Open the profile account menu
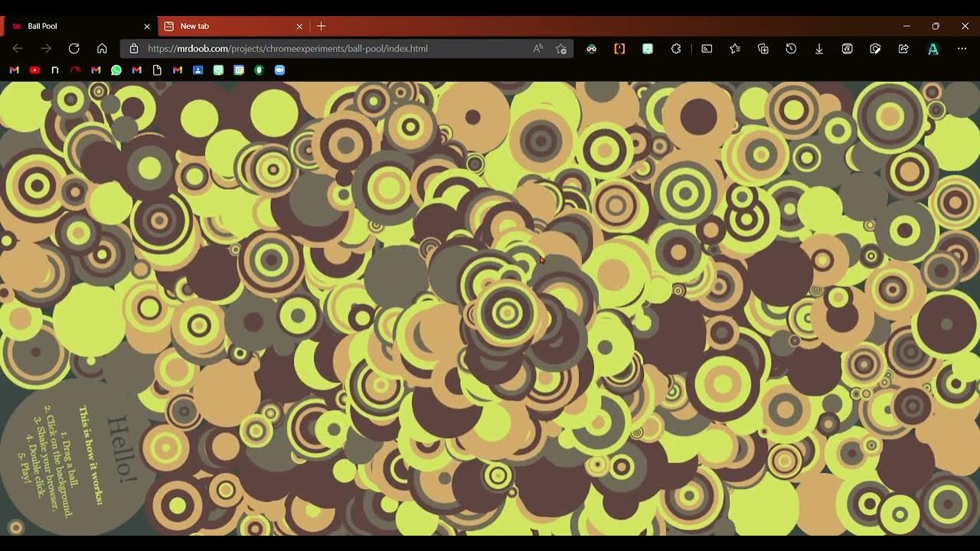980x551 pixels. (933, 48)
